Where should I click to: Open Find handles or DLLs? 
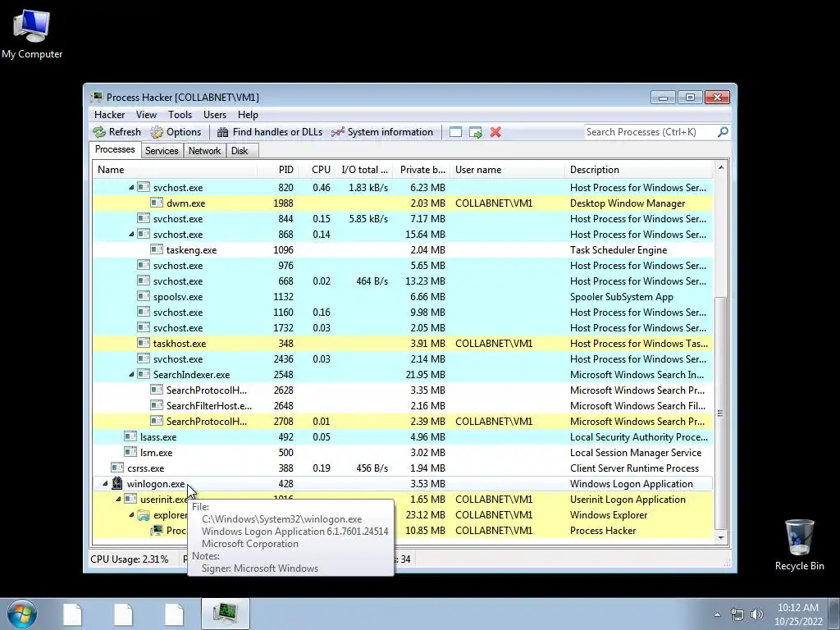pos(269,132)
